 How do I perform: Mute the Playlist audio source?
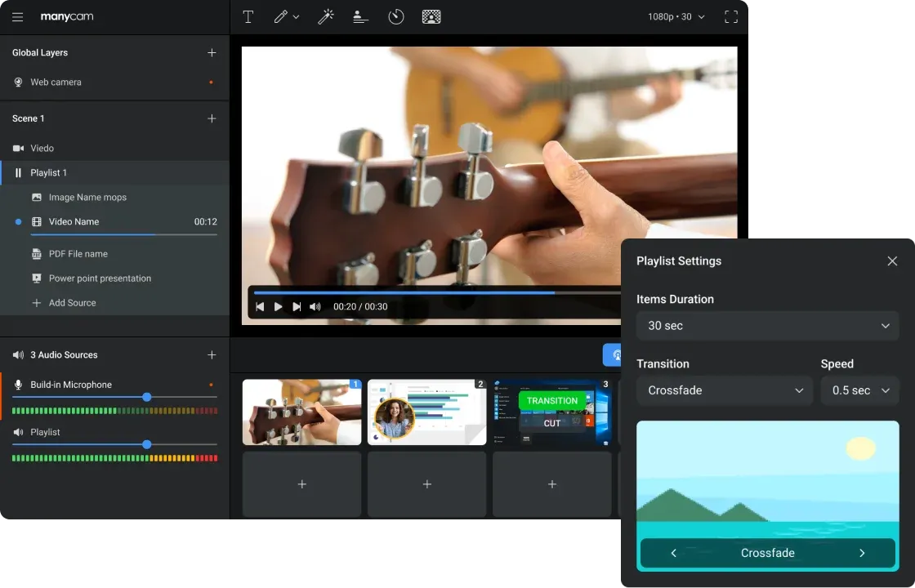[x=18, y=432]
